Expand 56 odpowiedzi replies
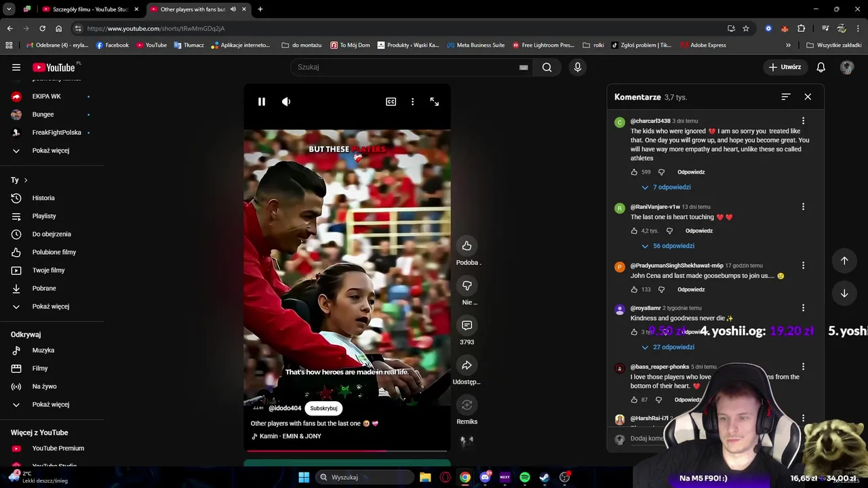The height and width of the screenshot is (488, 868). [x=668, y=246]
